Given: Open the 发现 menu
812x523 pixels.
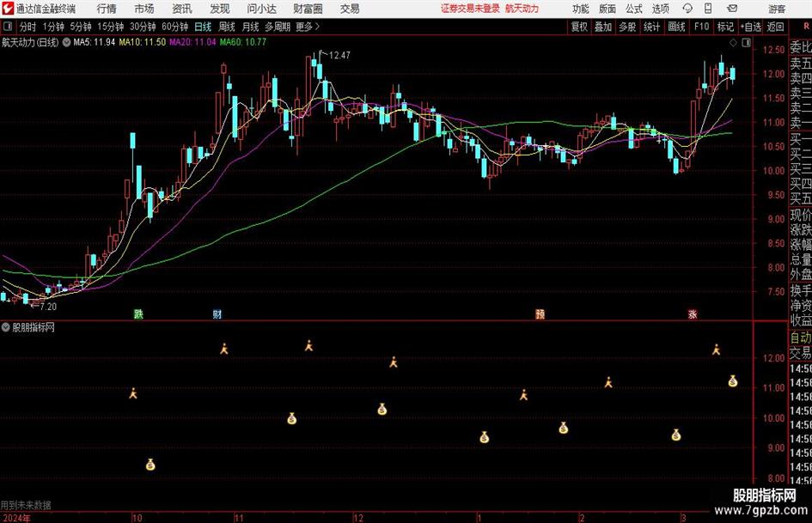Looking at the screenshot, I should [220, 9].
